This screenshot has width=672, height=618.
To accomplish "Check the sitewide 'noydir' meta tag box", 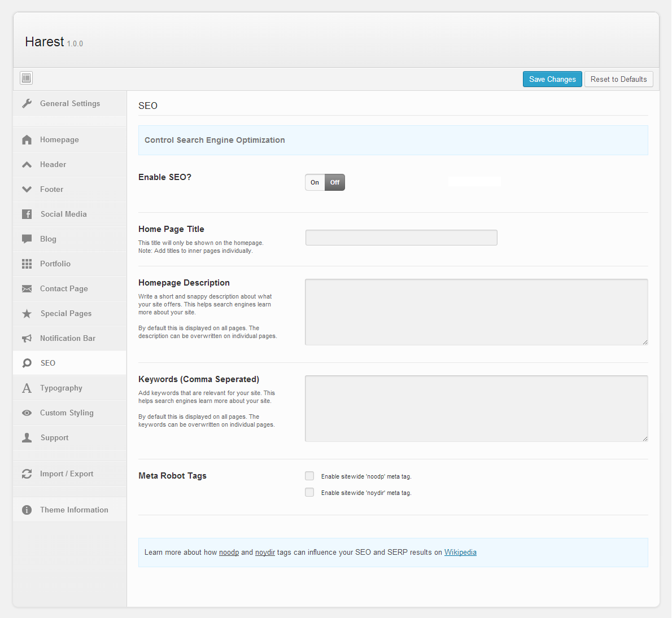I will pos(309,493).
